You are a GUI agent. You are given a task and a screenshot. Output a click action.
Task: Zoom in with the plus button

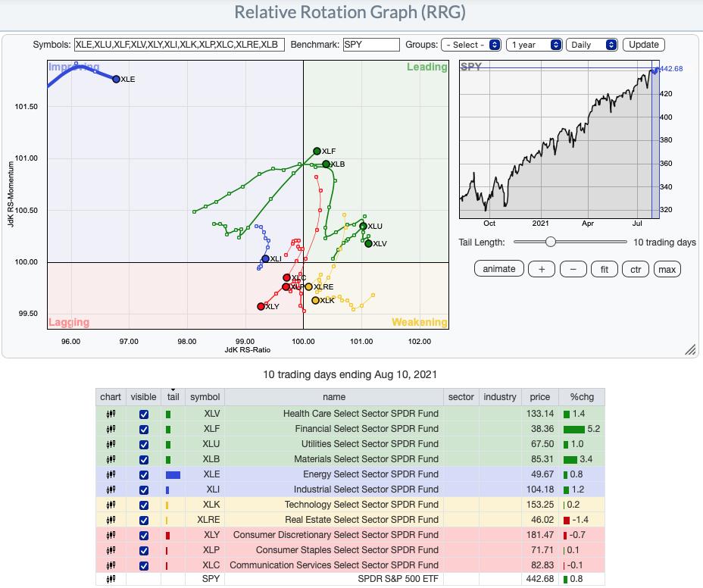pyautogui.click(x=542, y=269)
